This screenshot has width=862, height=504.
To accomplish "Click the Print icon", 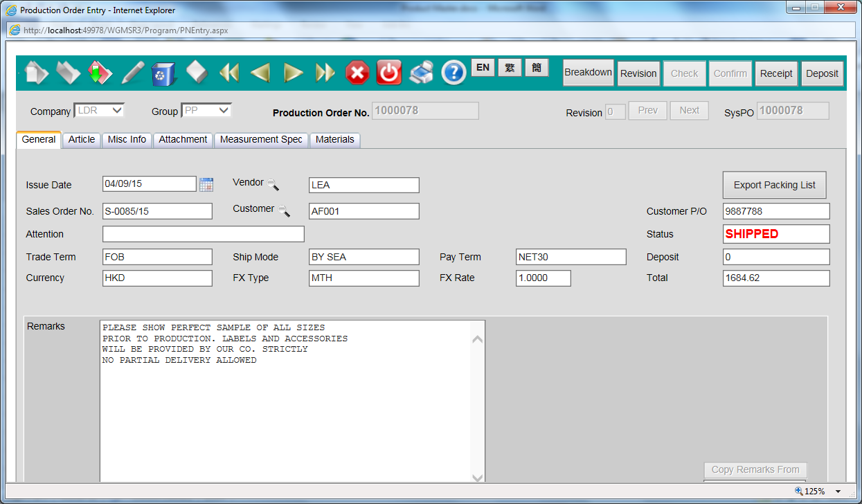I will (x=422, y=73).
